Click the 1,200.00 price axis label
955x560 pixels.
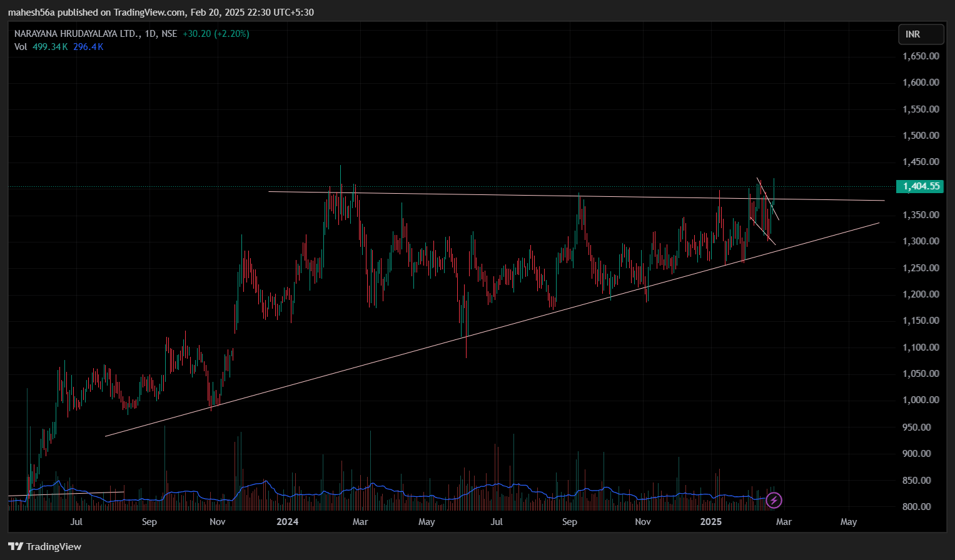point(921,294)
